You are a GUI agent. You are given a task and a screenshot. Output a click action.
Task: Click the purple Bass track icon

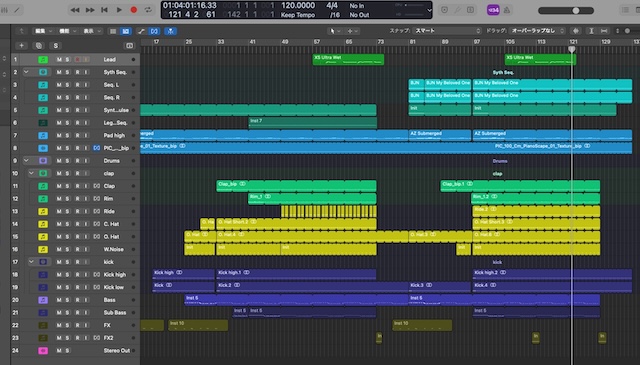[x=43, y=300]
